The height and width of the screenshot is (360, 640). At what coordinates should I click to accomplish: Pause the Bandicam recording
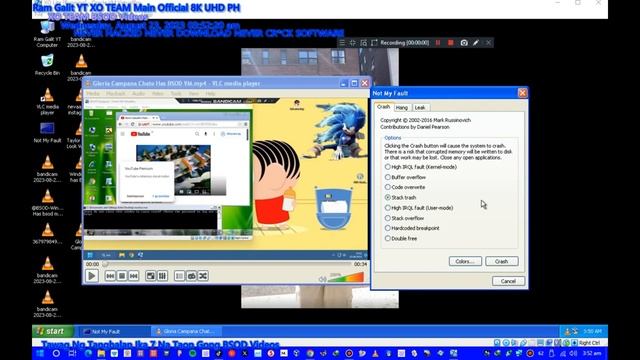tap(438, 42)
